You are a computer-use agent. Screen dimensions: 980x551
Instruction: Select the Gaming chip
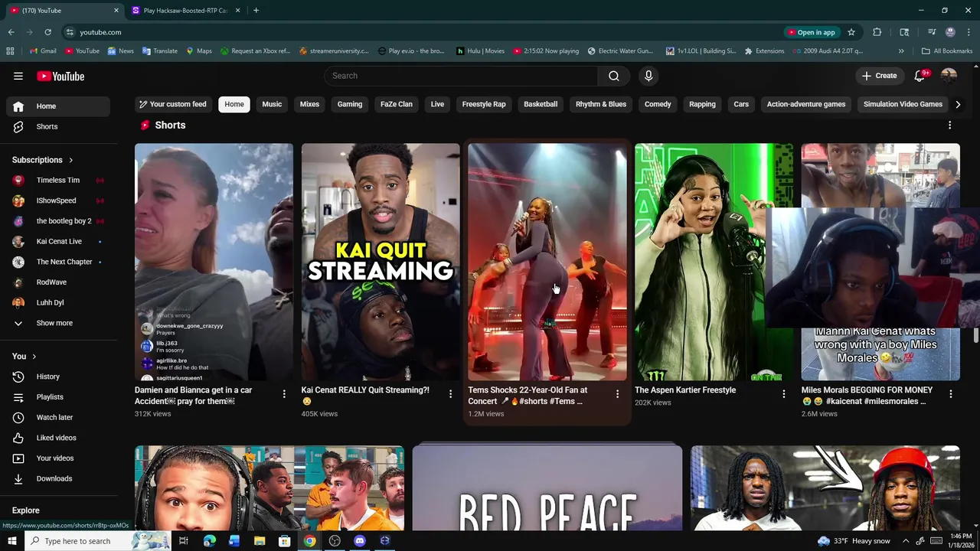point(350,104)
